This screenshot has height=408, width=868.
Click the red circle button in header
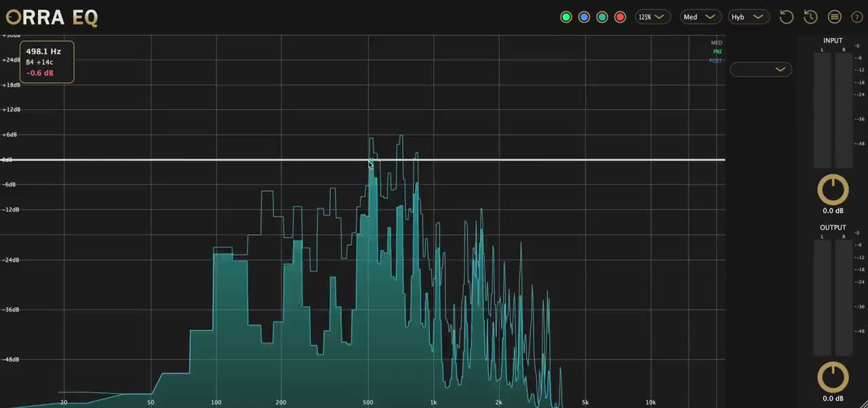tap(620, 17)
